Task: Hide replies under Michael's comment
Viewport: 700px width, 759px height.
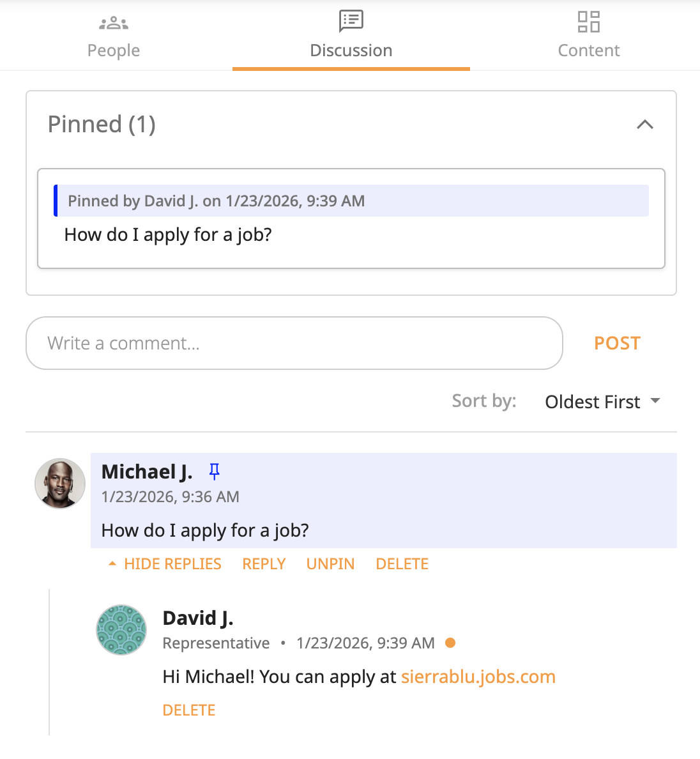Action: 165,564
